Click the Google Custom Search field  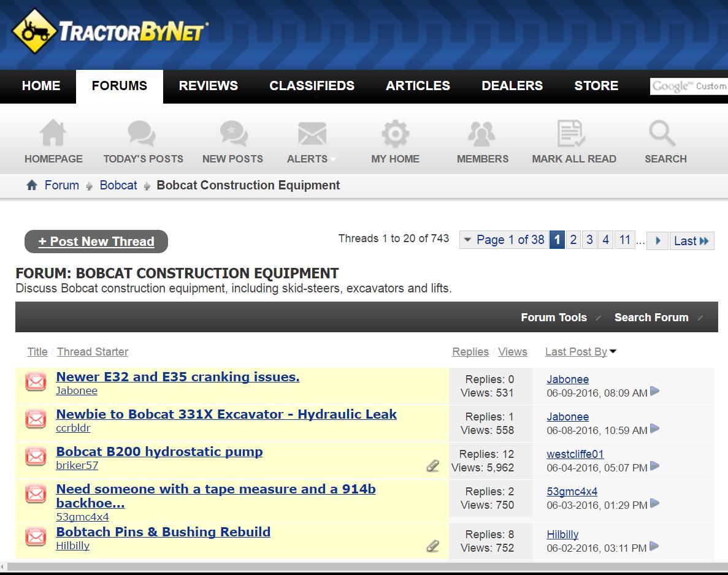tap(688, 86)
